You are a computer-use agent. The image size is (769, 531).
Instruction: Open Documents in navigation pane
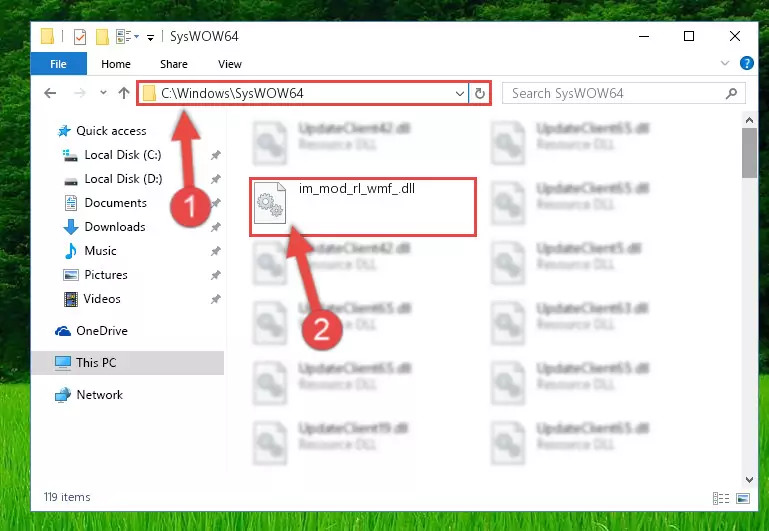[x=115, y=203]
